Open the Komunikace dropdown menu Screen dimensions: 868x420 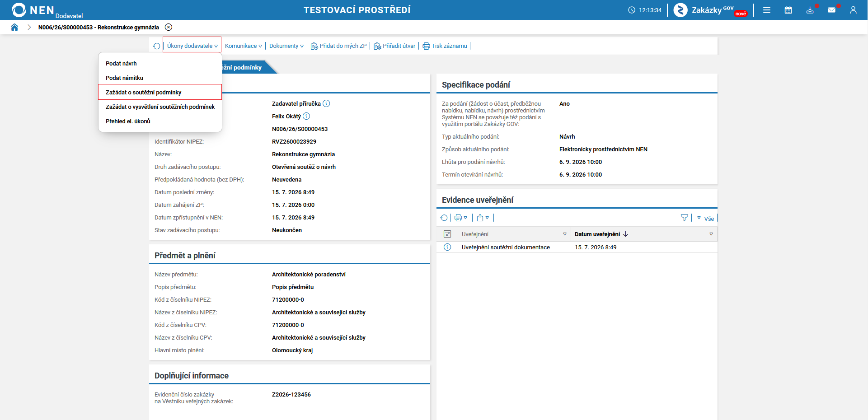pyautogui.click(x=243, y=46)
